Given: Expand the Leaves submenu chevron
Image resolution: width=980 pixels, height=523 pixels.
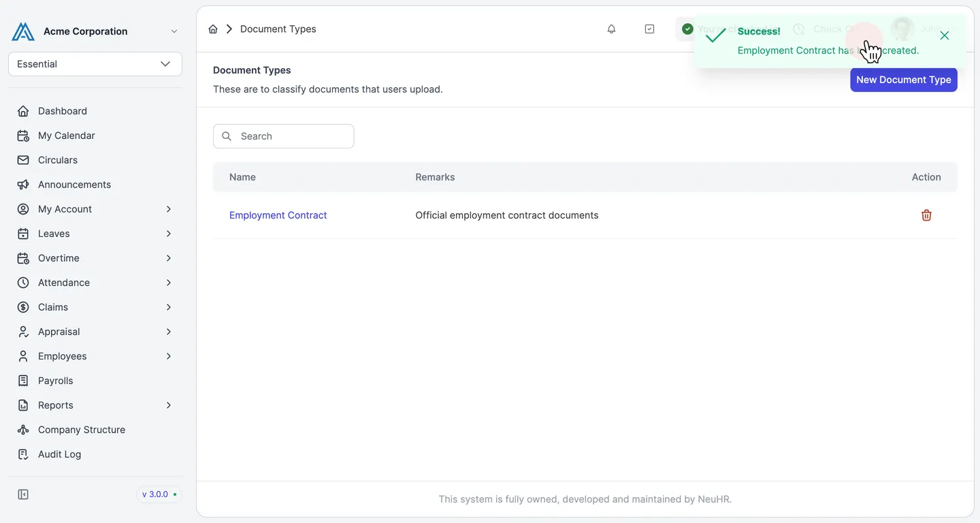Looking at the screenshot, I should pyautogui.click(x=169, y=234).
